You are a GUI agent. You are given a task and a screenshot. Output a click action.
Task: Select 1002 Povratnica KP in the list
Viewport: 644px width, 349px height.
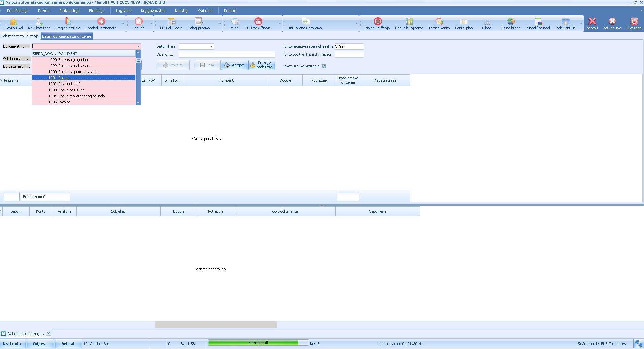(x=84, y=84)
